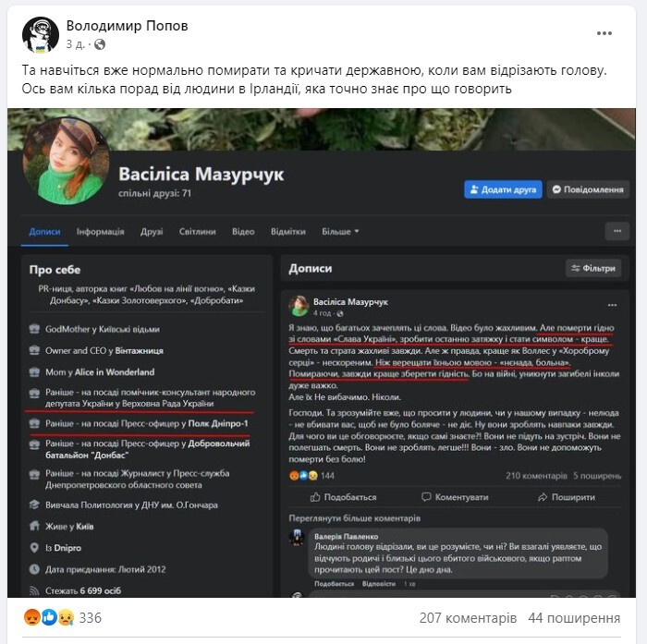Open options menu of Васіліса's inner post
Screen dimensions: 647x644
[612, 305]
